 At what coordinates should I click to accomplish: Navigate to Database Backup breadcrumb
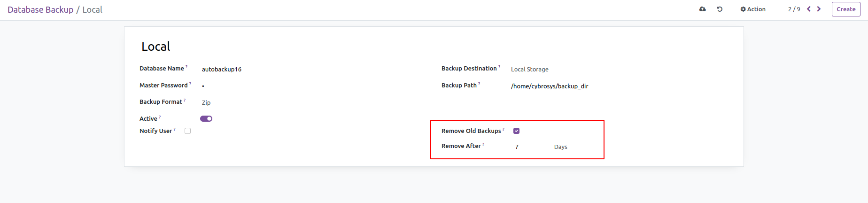coord(40,10)
